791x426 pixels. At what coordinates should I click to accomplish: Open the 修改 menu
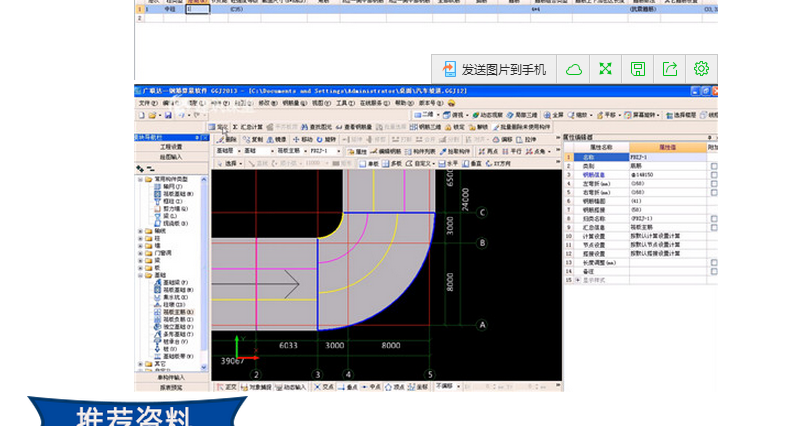click(268, 103)
